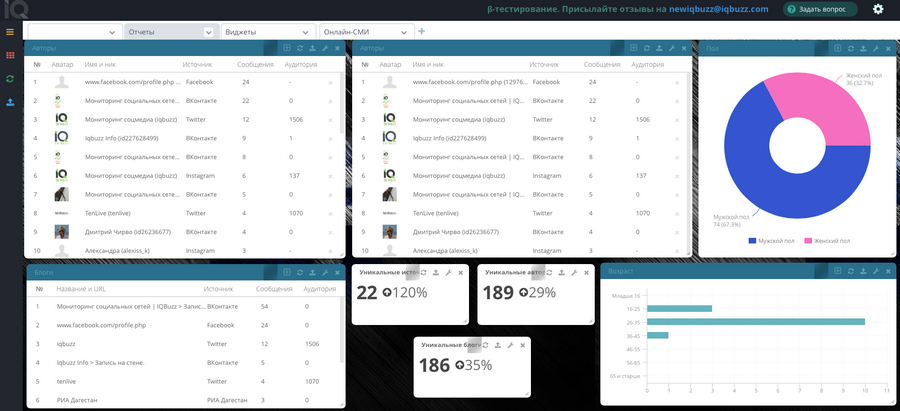Click the Задать вопрос button

820,9
